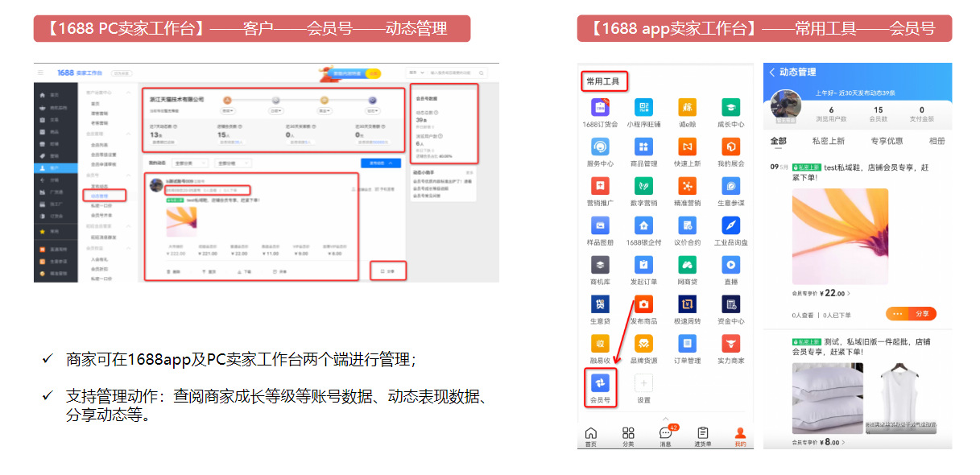Open the flower thumbnail in PC post
The height and width of the screenshot is (475, 980).
pyautogui.click(x=181, y=221)
